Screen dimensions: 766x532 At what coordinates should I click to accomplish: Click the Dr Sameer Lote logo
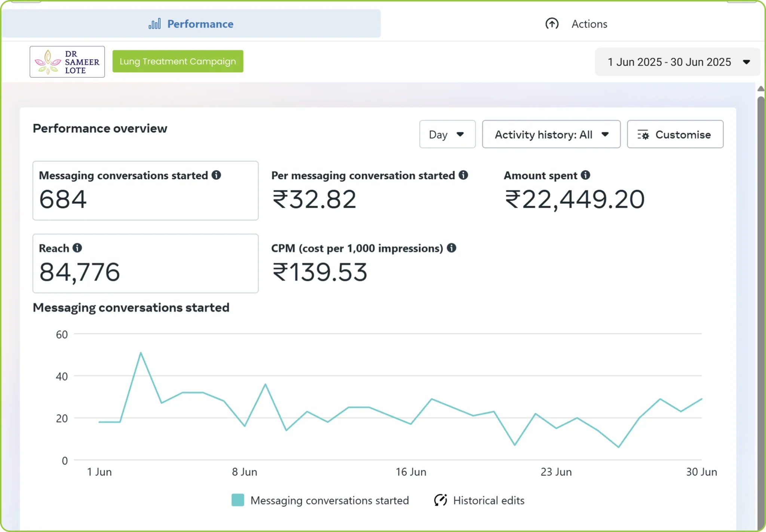tap(67, 62)
